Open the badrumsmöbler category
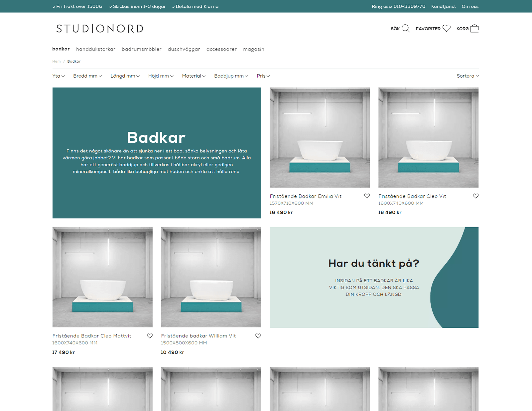Viewport: 532px width, 411px height. point(142,49)
